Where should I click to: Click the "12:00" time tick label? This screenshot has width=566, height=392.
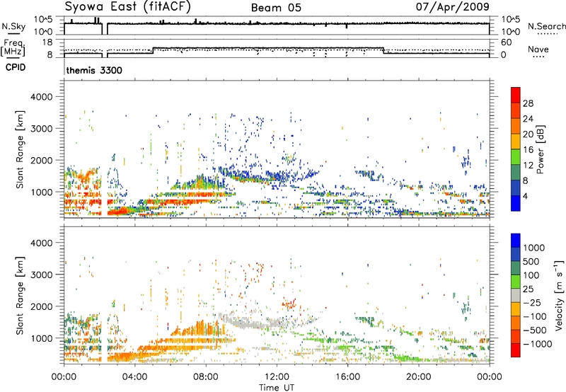277,377
